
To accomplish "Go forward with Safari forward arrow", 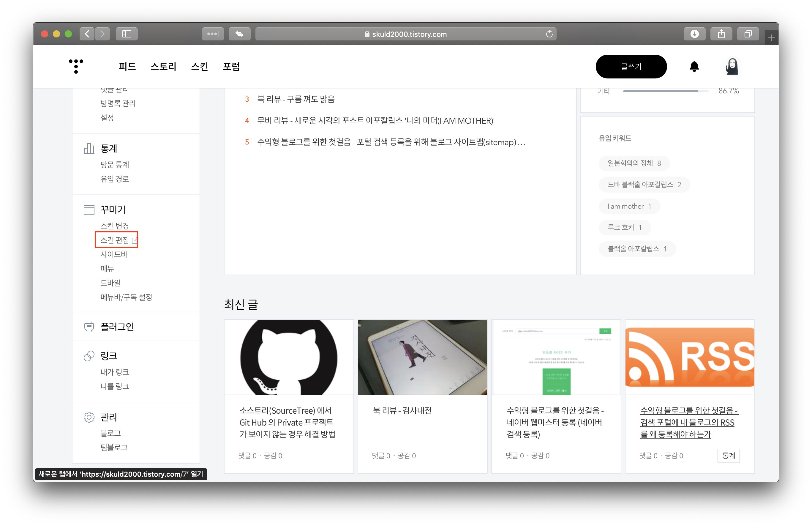I will point(102,34).
